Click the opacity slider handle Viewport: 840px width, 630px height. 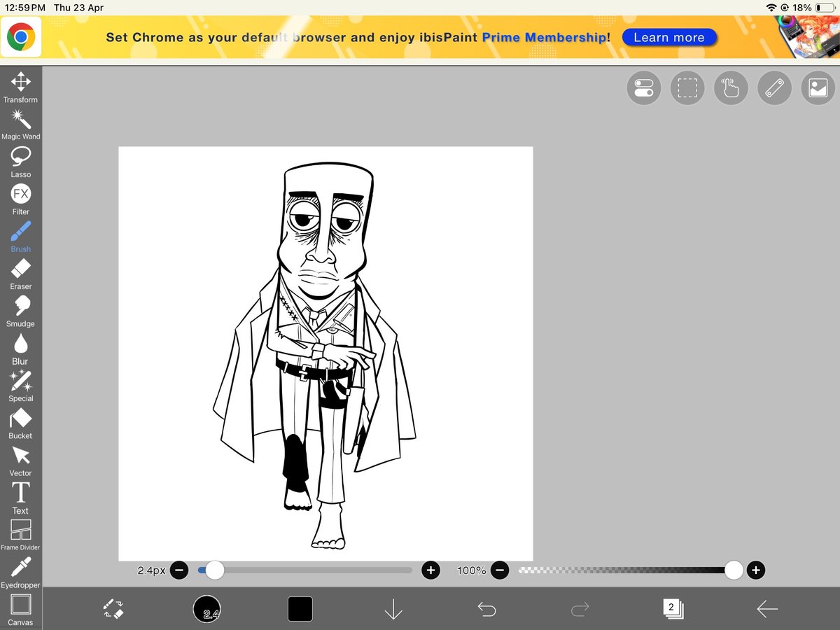[734, 570]
